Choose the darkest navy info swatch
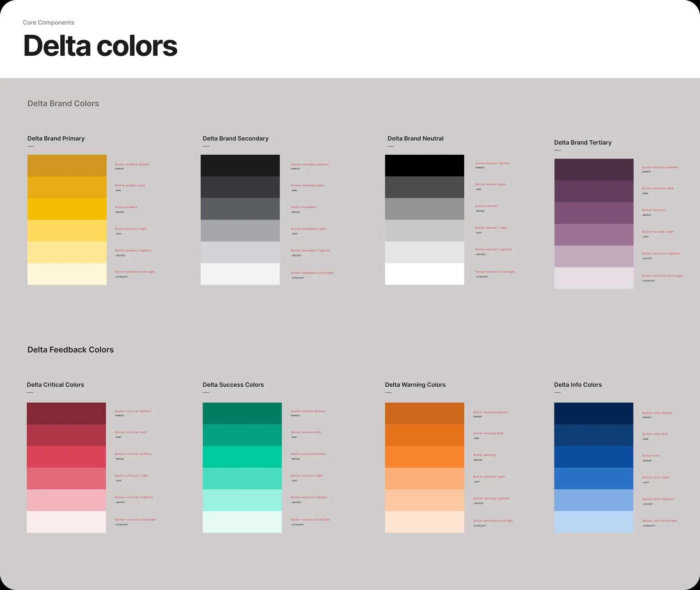This screenshot has width=700, height=590. (x=593, y=413)
